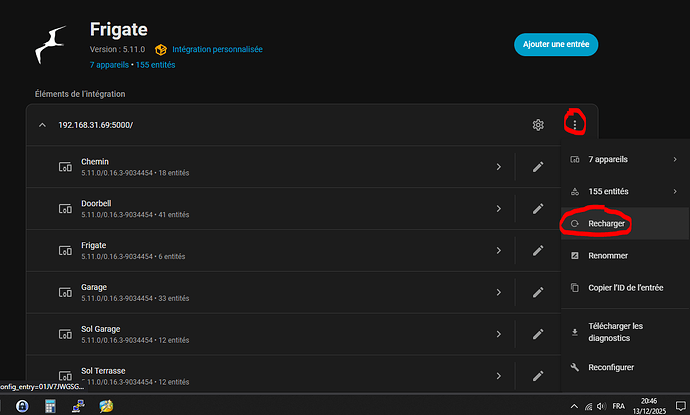Edit the Chemin device with pencil icon
The height and width of the screenshot is (415, 690).
(x=538, y=167)
